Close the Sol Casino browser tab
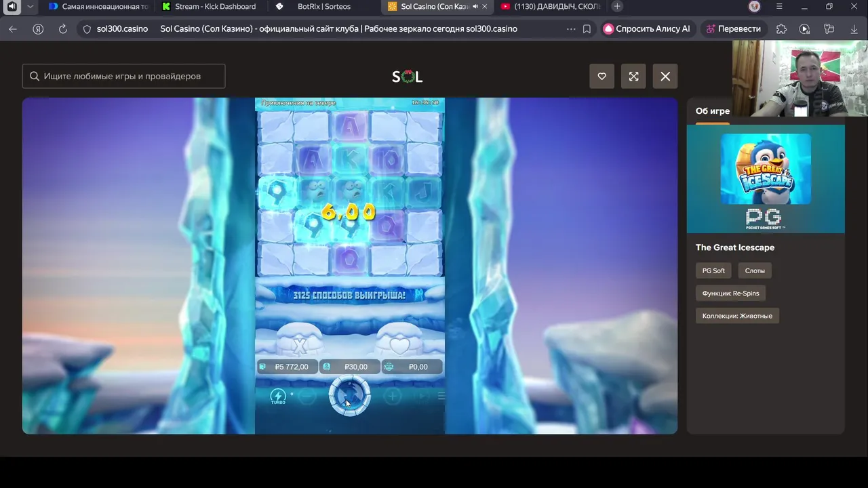Viewport: 868px width, 488px height. 485,7
